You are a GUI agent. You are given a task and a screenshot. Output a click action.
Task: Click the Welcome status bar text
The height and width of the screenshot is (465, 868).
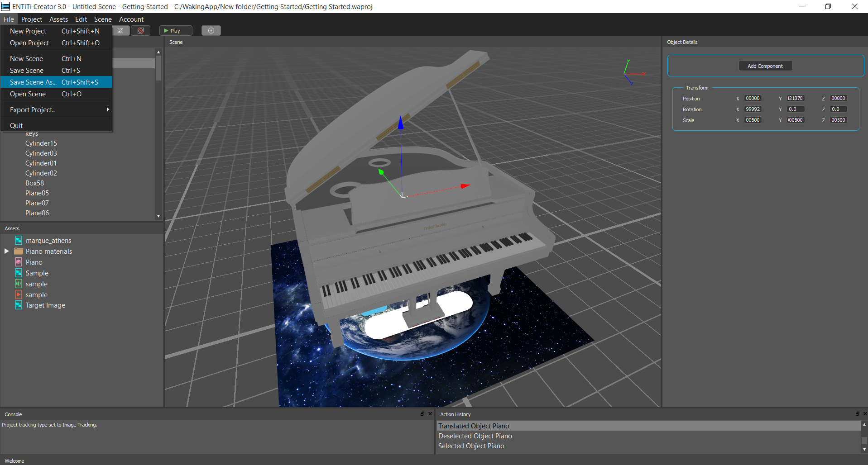click(14, 461)
